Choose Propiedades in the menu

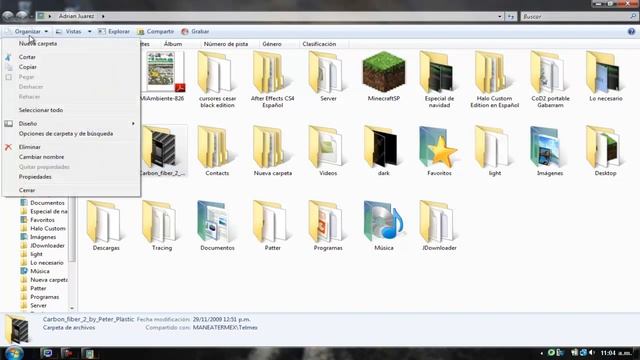tap(35, 177)
